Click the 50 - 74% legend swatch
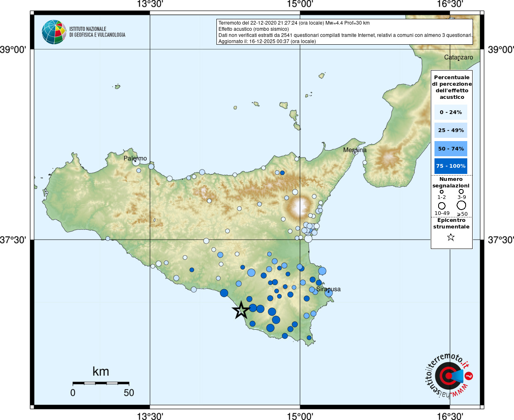514x420 pixels. tap(450, 148)
